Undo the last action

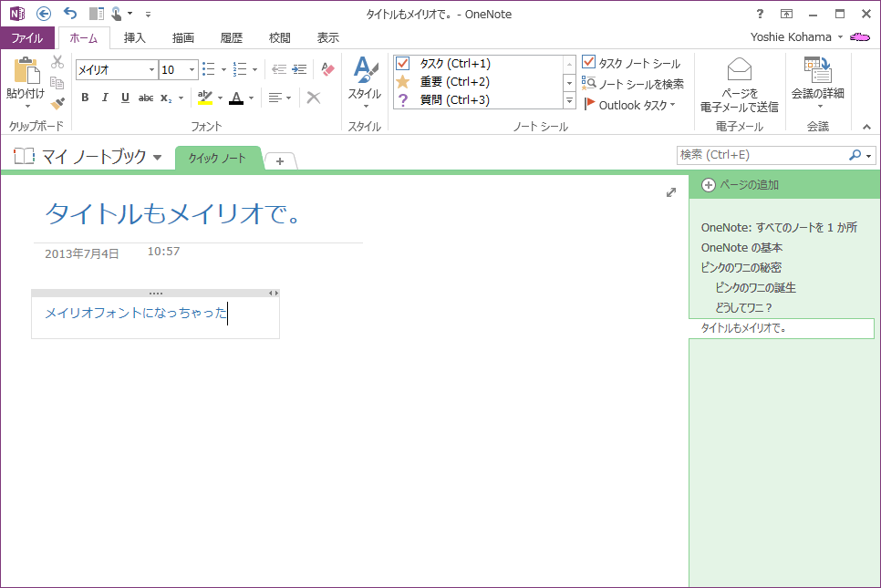click(x=70, y=14)
